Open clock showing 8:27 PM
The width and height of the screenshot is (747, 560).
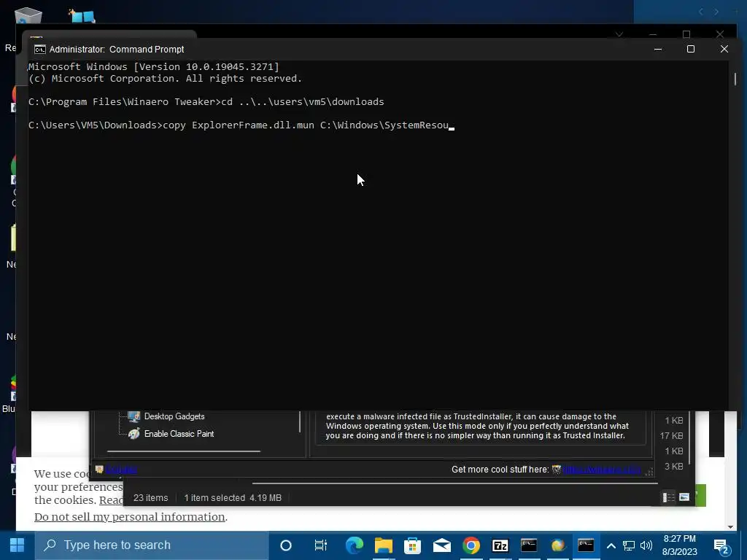point(679,545)
